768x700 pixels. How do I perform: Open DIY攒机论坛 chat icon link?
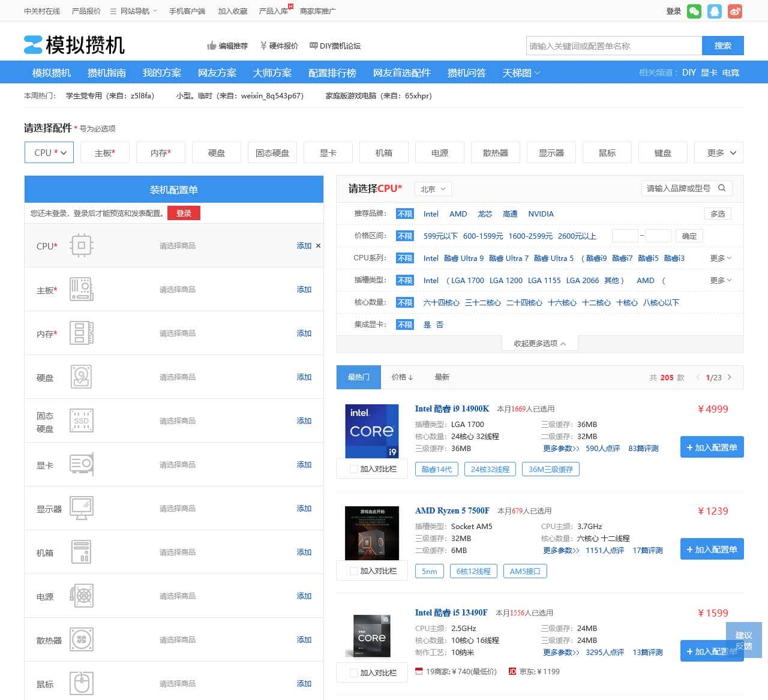tap(313, 46)
